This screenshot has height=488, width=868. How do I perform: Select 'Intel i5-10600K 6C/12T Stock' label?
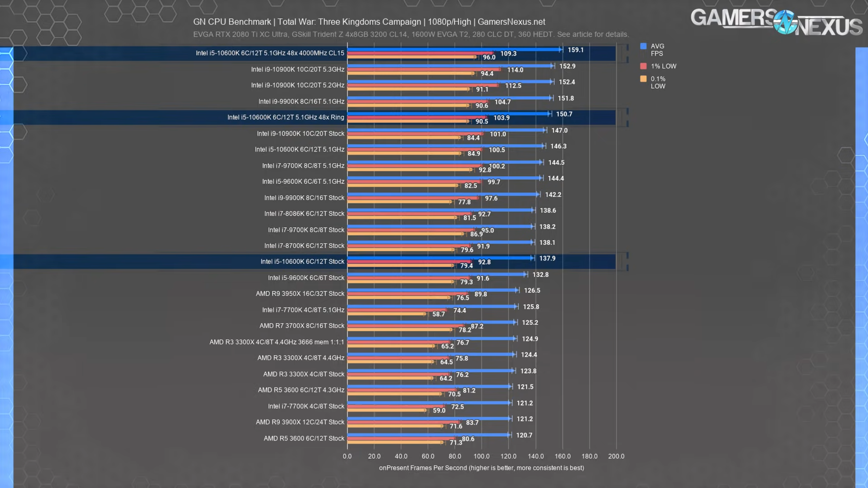[302, 262]
